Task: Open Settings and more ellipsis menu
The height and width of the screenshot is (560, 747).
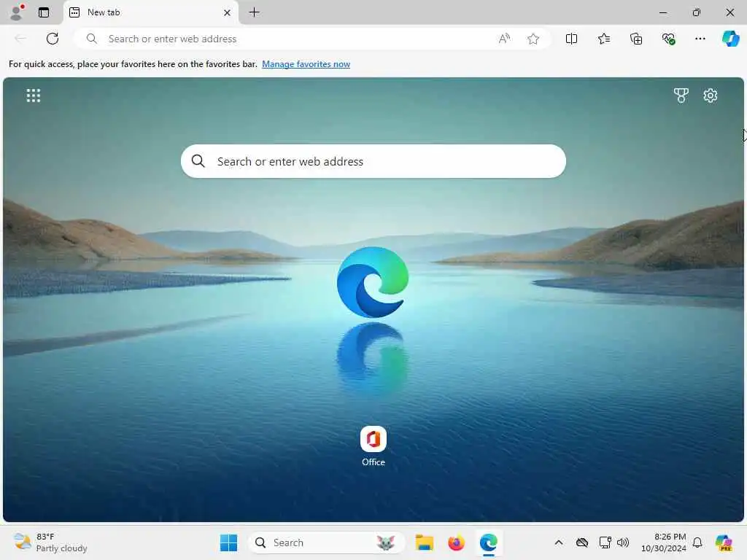Action: tap(700, 39)
